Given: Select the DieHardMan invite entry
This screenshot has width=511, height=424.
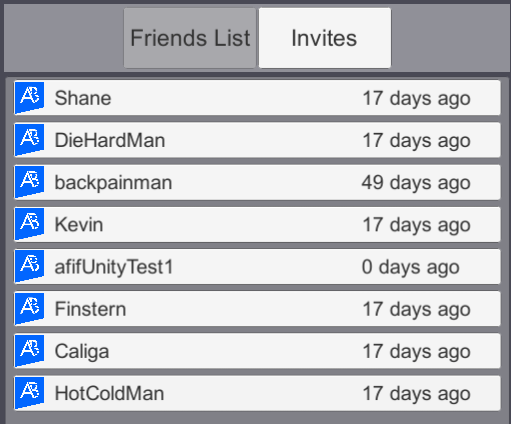Looking at the screenshot, I should pyautogui.click(x=257, y=140).
